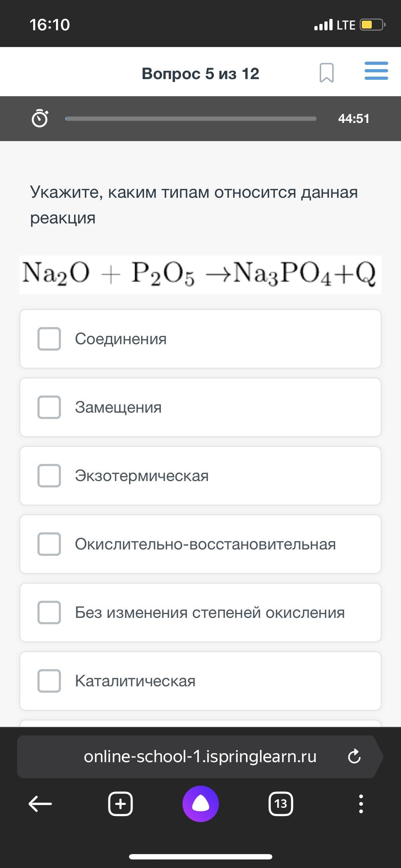This screenshot has width=401, height=868.
Task: Open the tab switcher showing 13 tabs
Action: pos(281,804)
